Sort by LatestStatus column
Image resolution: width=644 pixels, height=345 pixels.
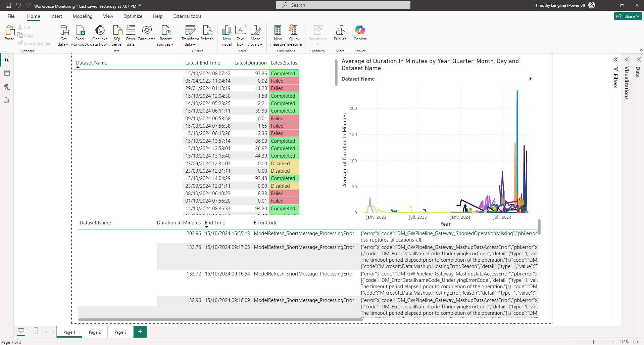coord(284,63)
